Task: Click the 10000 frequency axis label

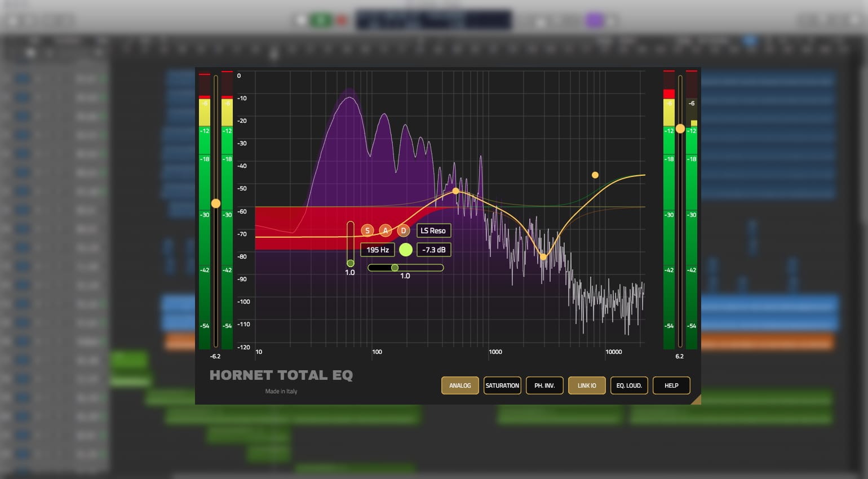Action: [614, 352]
